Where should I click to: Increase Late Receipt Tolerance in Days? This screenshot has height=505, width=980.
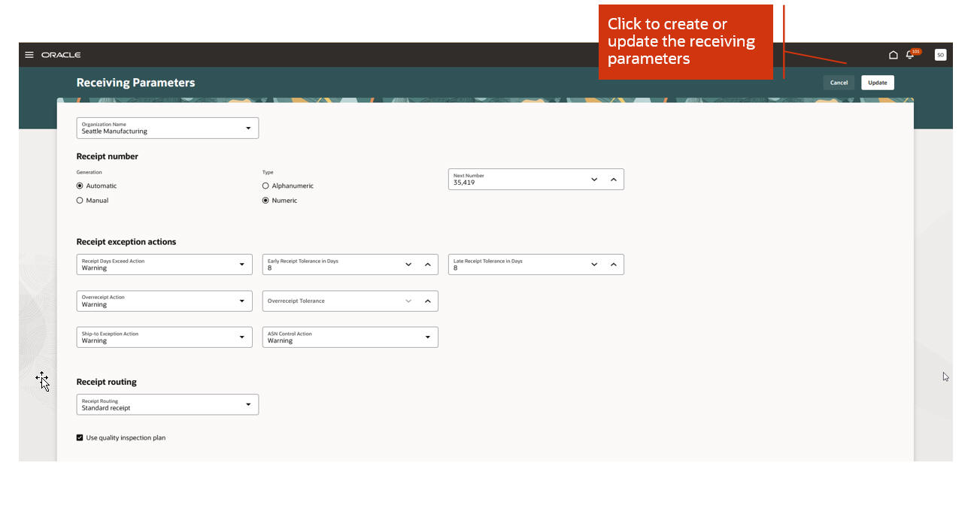614,265
